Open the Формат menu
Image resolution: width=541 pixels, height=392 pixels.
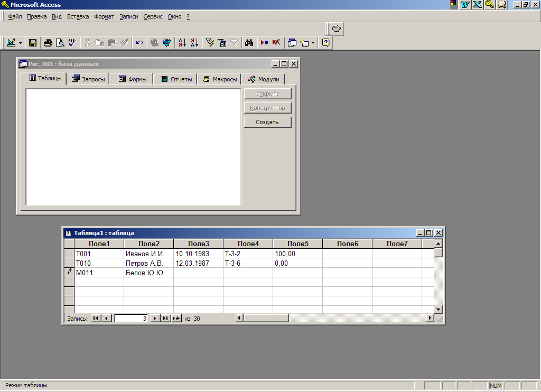coord(104,16)
